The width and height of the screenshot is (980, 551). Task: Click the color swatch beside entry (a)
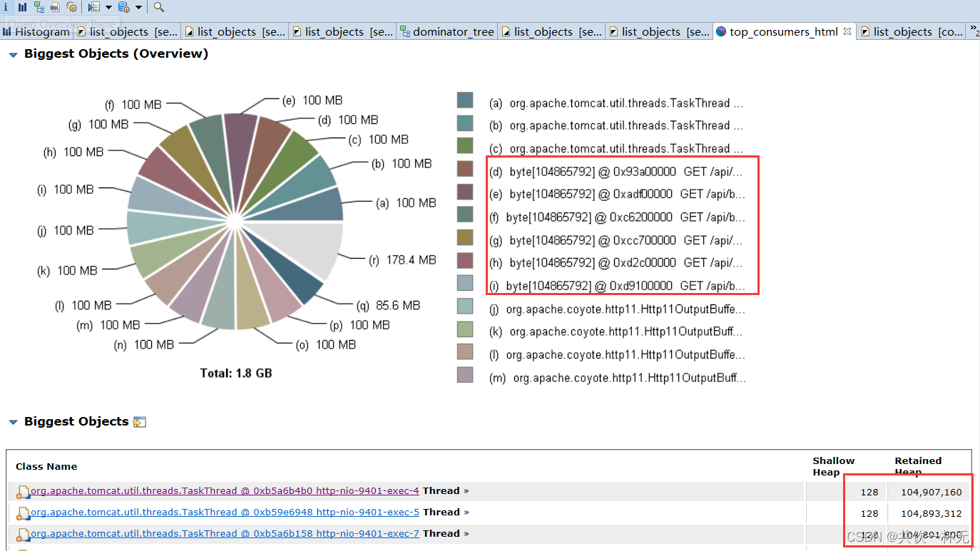[x=464, y=100]
